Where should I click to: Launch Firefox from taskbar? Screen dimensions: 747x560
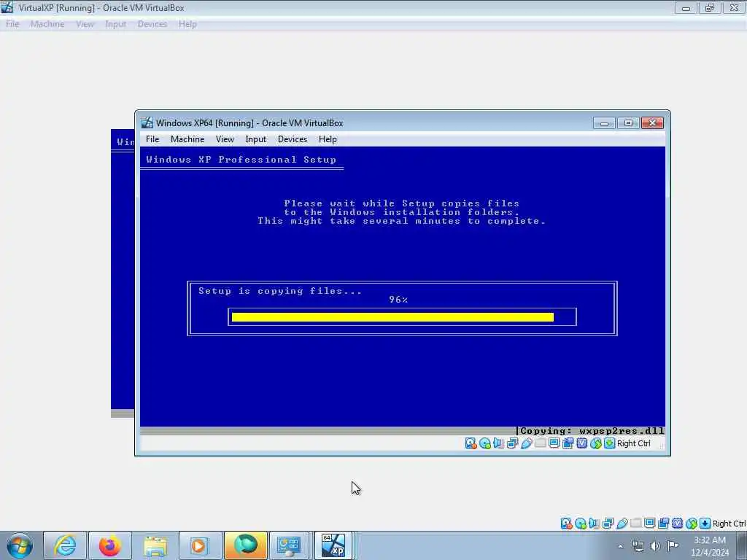coord(110,545)
